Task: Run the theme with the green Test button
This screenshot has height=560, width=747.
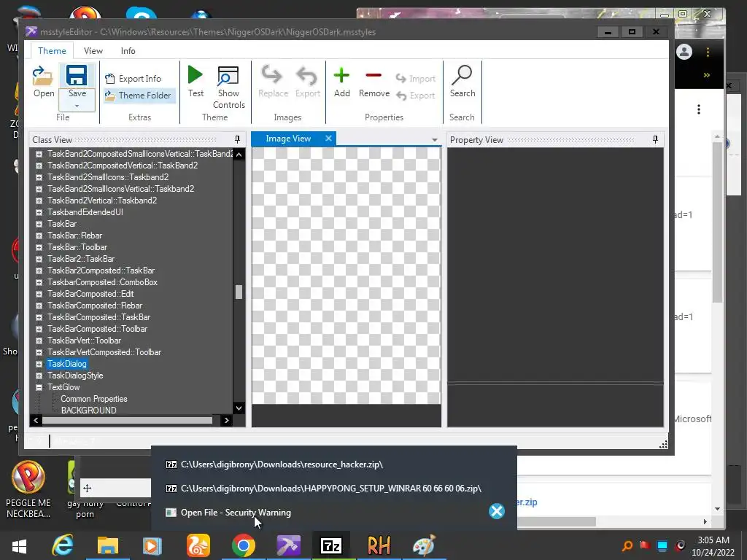Action: click(196, 82)
